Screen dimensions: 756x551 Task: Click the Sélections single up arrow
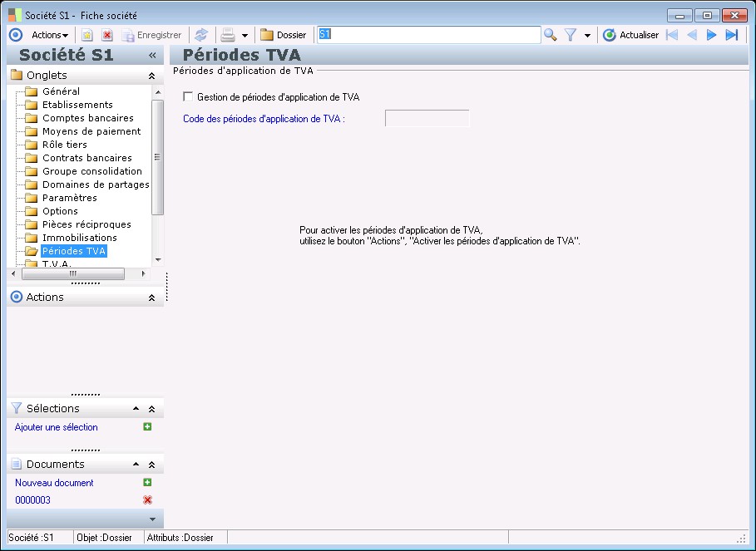[x=136, y=408]
